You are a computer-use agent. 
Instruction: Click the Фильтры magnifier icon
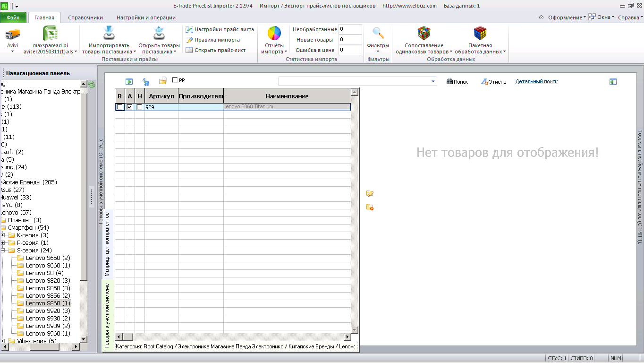[378, 33]
